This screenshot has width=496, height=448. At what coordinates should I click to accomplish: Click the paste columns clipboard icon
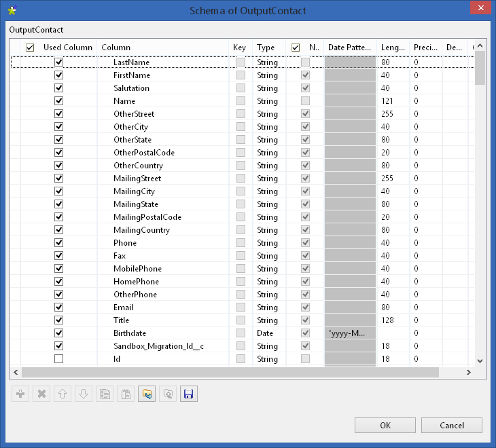click(x=126, y=394)
